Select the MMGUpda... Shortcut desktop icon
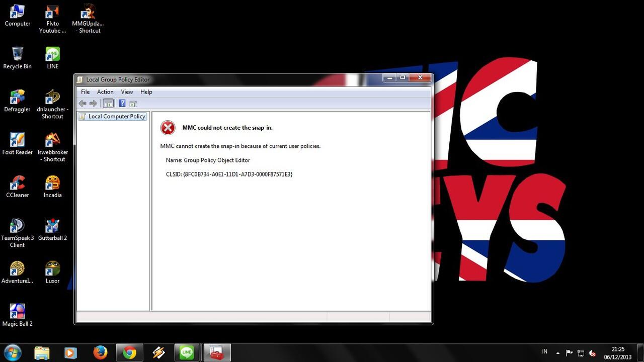Screen dimensions: 644x362 pyautogui.click(x=88, y=19)
